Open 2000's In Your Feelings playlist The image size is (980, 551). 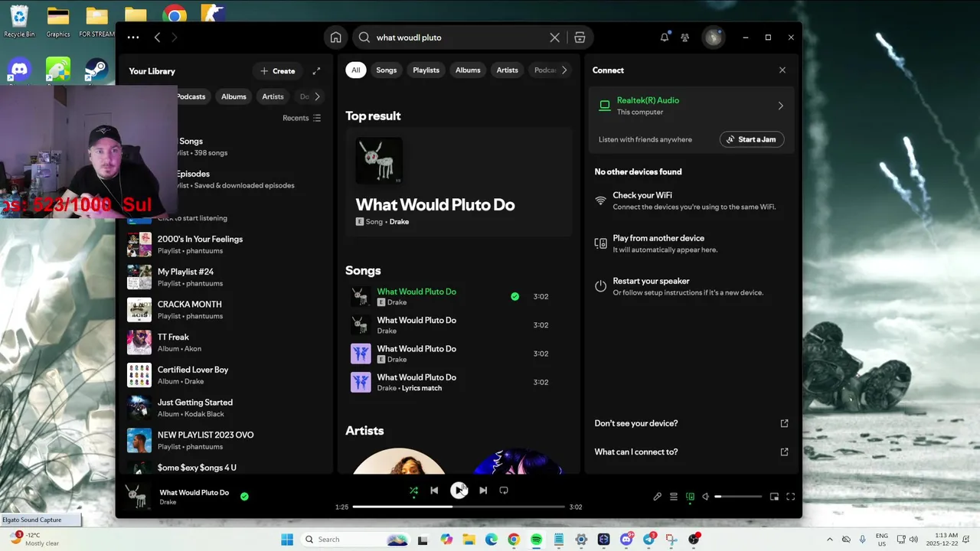tap(227, 244)
